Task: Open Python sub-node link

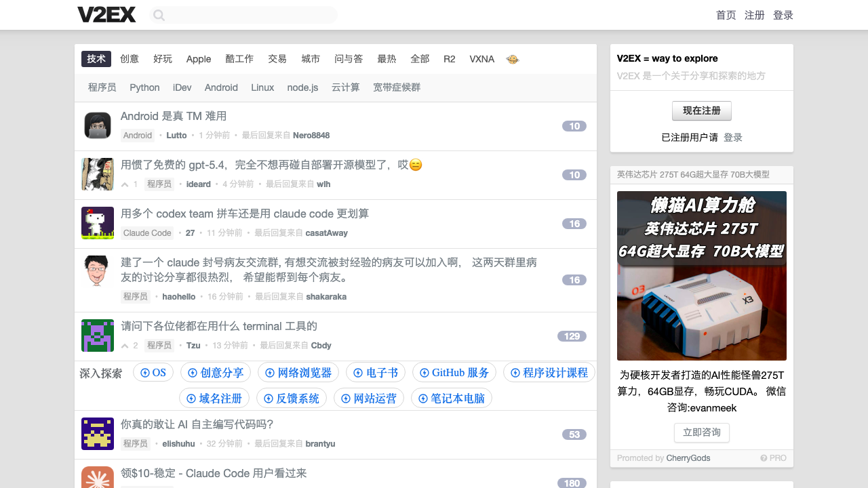Action: pyautogui.click(x=144, y=87)
